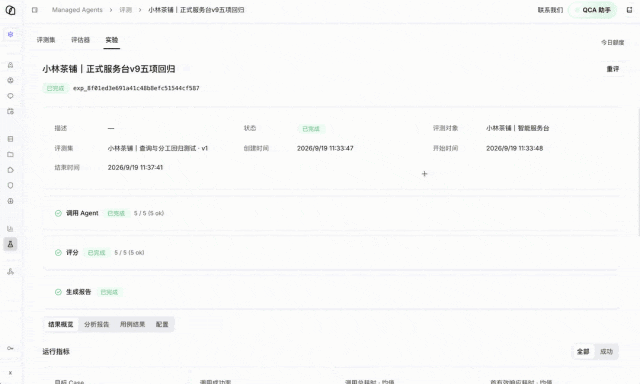Open the folder sidebar icon

11,155
